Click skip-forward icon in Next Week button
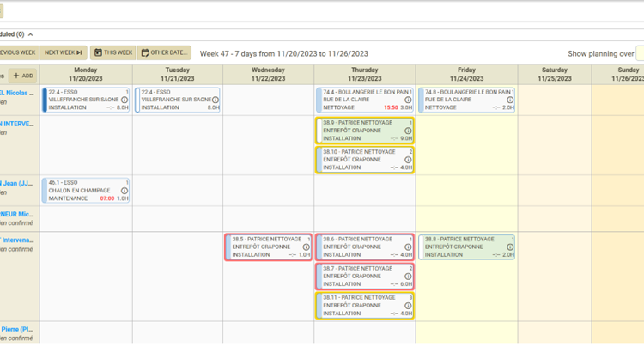Viewport: 644px width, 347px height. pos(79,52)
